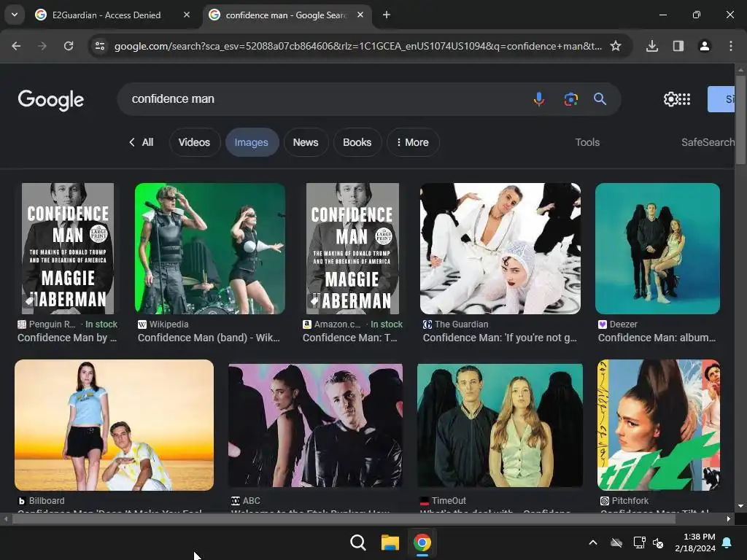
Task: Open the Deezer teal album thumbnail
Action: pyautogui.click(x=657, y=249)
